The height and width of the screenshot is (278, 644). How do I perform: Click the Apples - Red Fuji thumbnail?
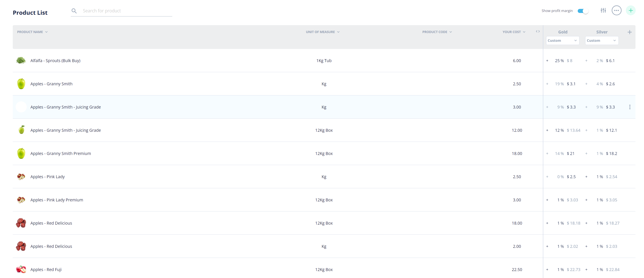(21, 269)
